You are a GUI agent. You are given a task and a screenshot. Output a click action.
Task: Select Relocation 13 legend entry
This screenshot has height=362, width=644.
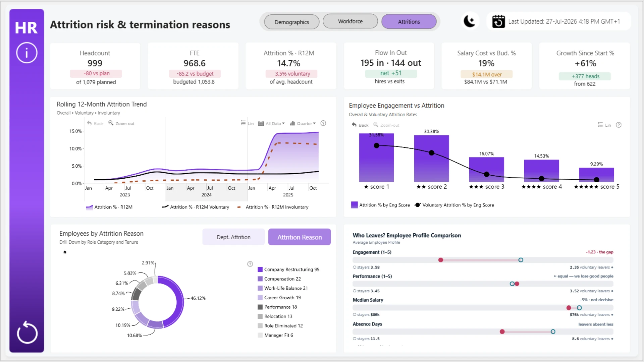[275, 316]
